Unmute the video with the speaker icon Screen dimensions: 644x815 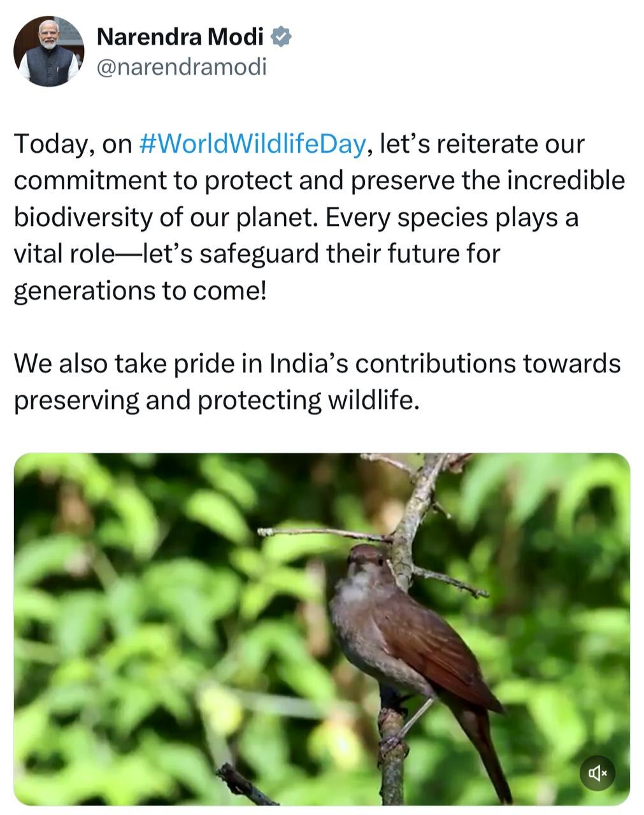tap(597, 773)
